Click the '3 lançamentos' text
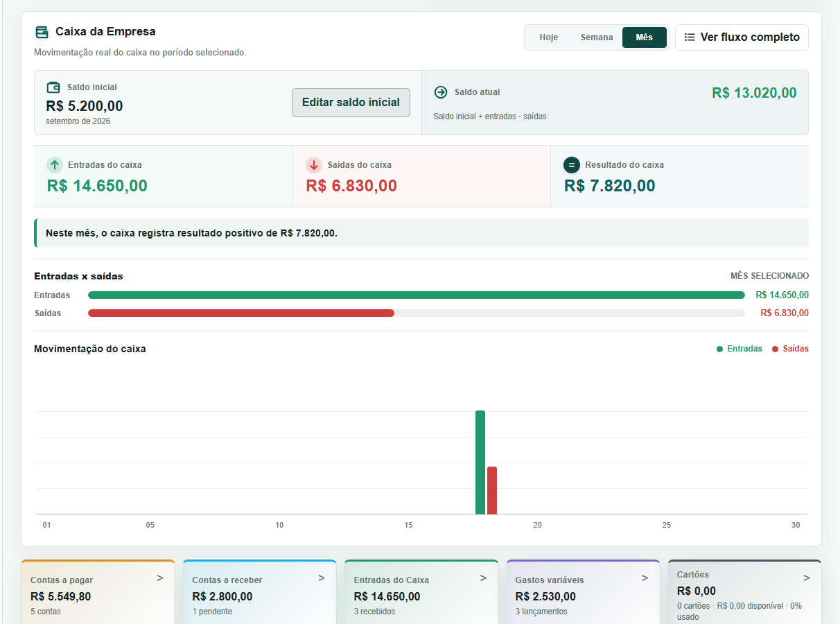The image size is (840, 624). pyautogui.click(x=541, y=612)
